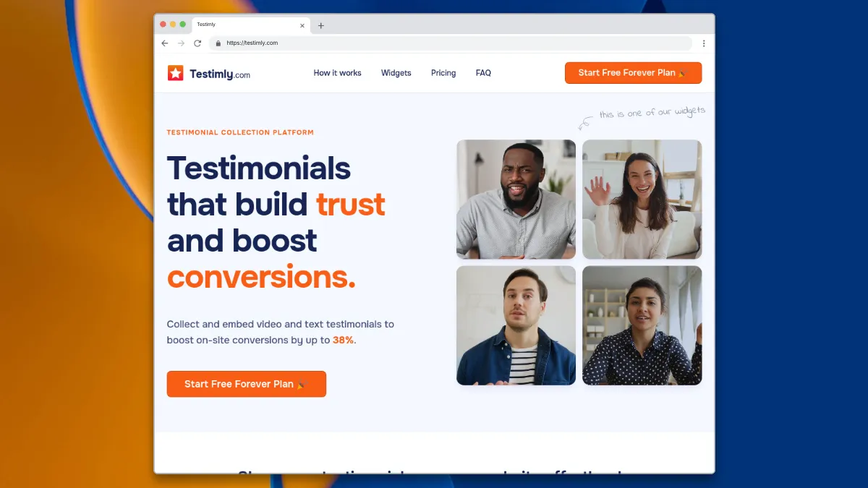Viewport: 868px width, 488px height.
Task: Open testimonial of waving woman in white
Action: pyautogui.click(x=642, y=200)
